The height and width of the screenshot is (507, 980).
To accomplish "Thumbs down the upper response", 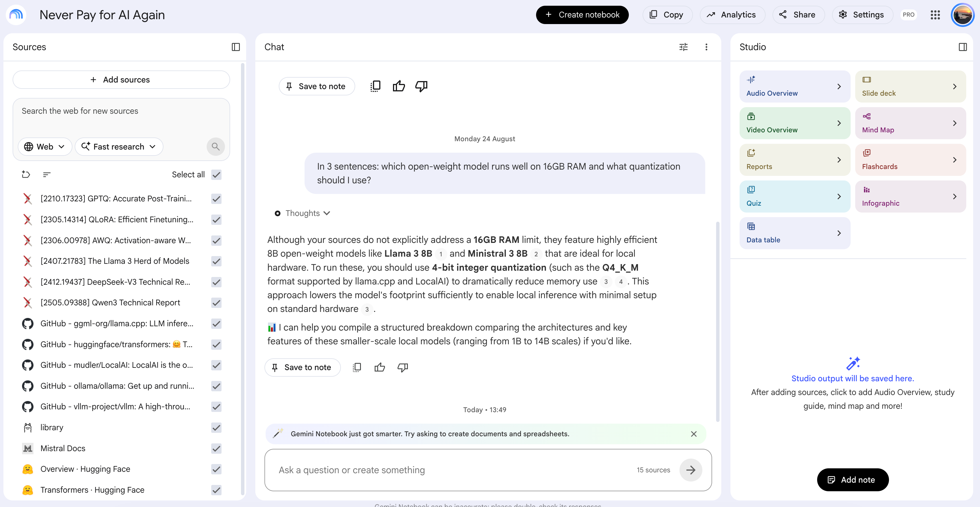I will pyautogui.click(x=421, y=86).
